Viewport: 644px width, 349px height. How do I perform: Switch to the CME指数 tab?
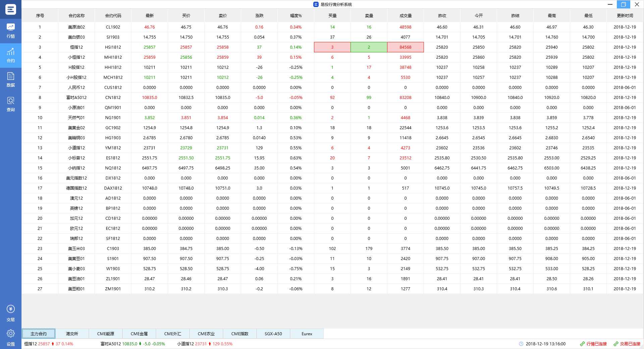pos(240,334)
